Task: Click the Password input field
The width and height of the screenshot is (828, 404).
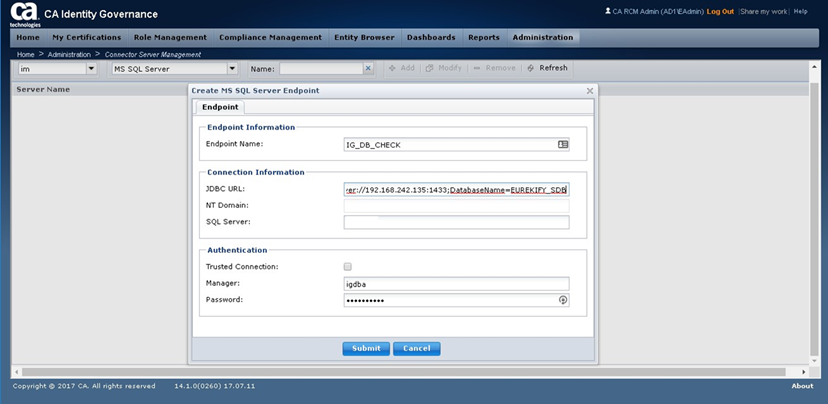Action: click(456, 300)
